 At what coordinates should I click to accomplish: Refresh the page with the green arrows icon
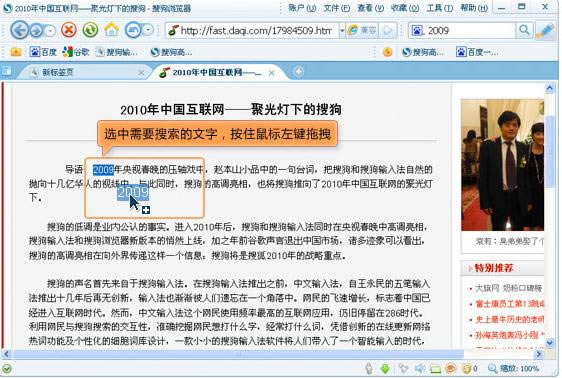90,30
